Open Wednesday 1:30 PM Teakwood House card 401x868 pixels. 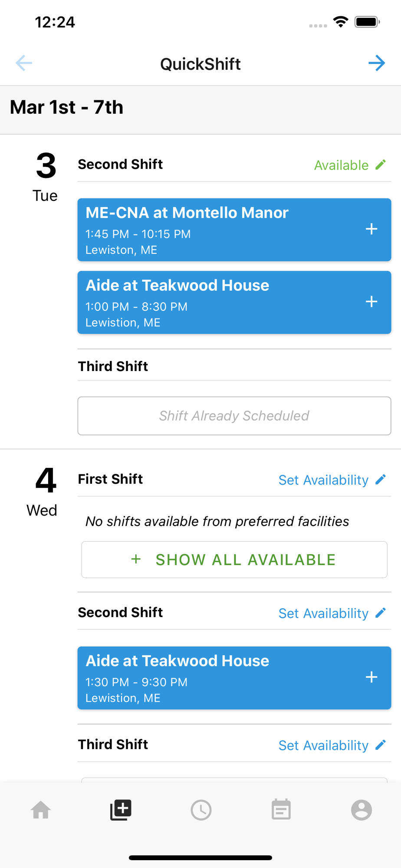point(234,678)
